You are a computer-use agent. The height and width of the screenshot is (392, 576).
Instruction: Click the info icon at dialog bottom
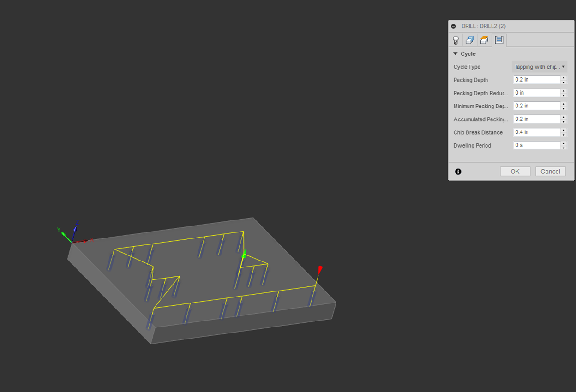[x=458, y=172]
